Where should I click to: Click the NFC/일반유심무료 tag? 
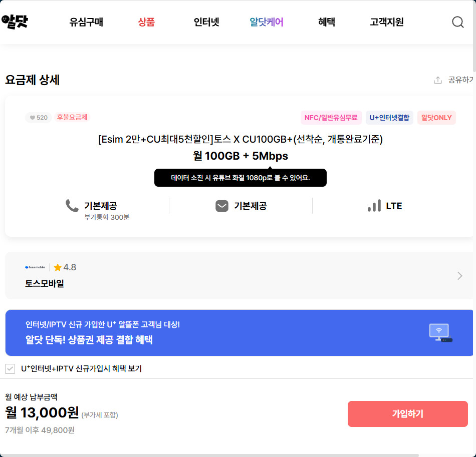tap(331, 118)
